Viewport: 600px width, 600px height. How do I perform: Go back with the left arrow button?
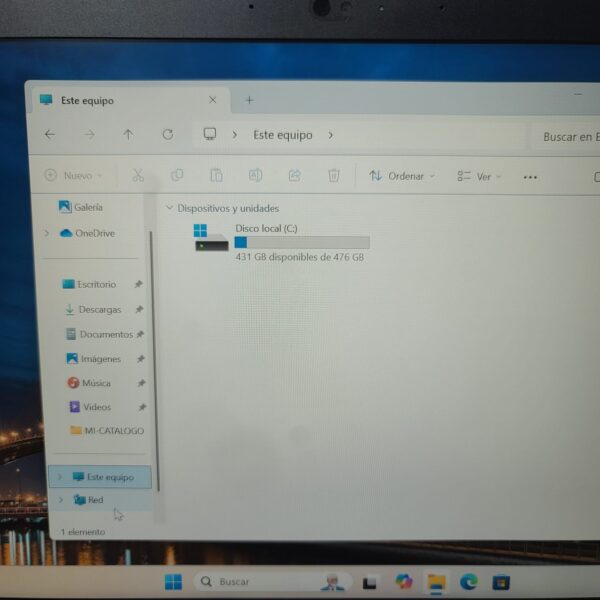[x=50, y=134]
